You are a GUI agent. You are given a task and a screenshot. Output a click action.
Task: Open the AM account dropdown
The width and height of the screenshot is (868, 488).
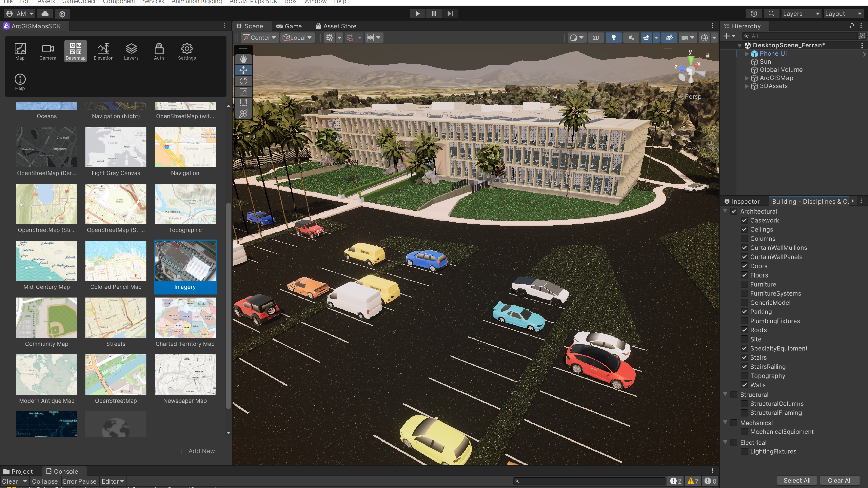pos(20,14)
